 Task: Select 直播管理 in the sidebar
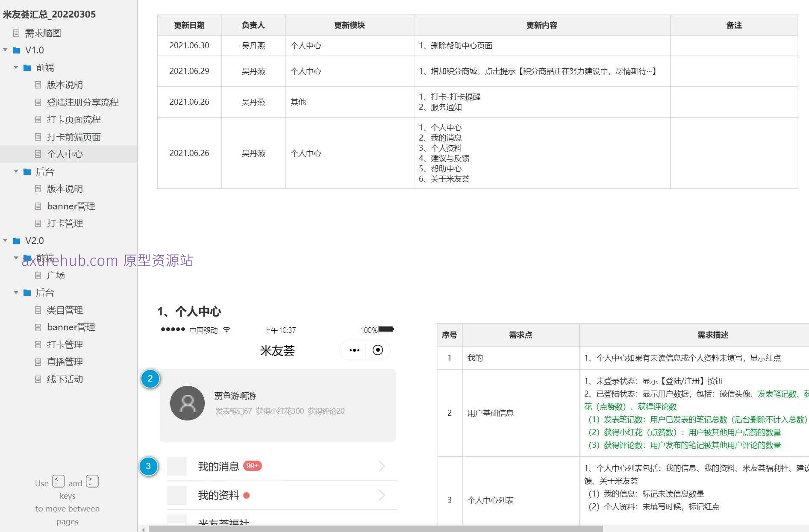click(64, 362)
